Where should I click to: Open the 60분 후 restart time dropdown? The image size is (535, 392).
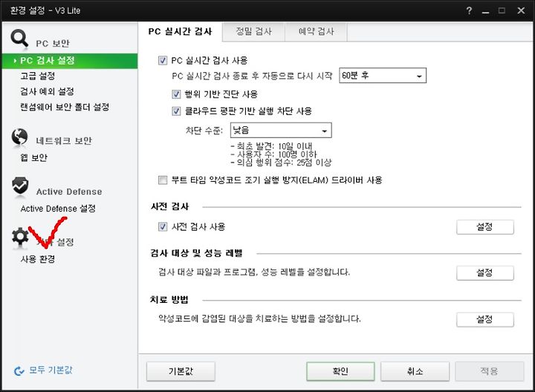[383, 75]
